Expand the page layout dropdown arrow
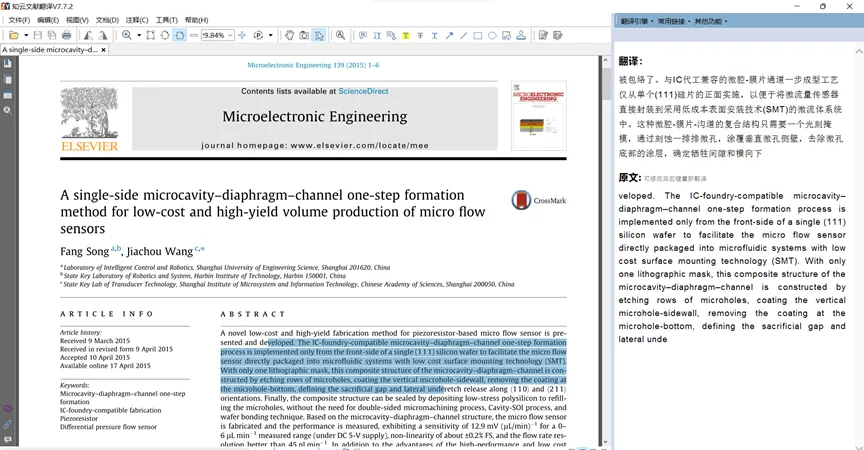The height and width of the screenshot is (450, 864). coord(271,35)
